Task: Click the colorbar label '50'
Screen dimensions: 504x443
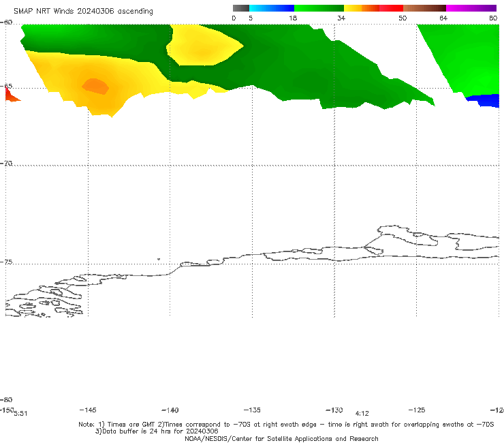Action: point(403,18)
